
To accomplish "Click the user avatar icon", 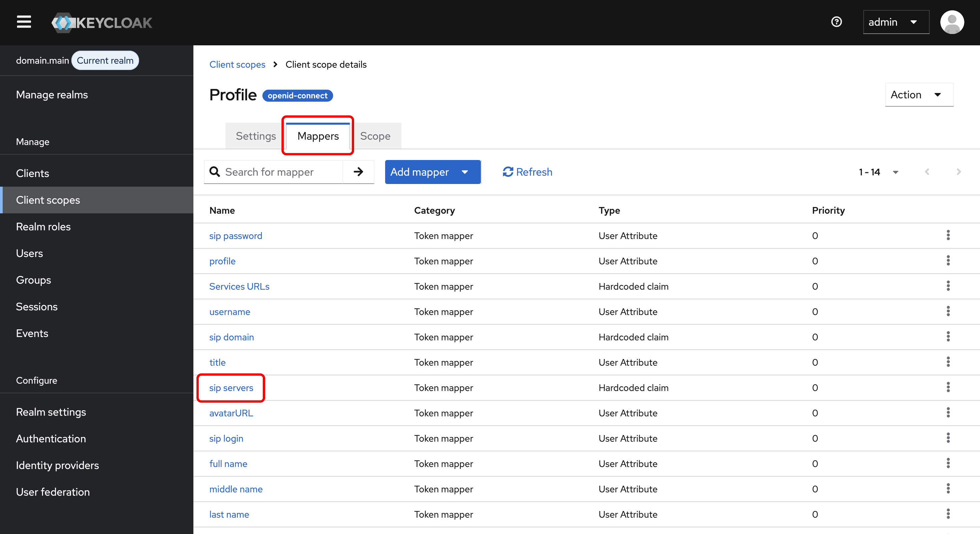I will (x=952, y=22).
